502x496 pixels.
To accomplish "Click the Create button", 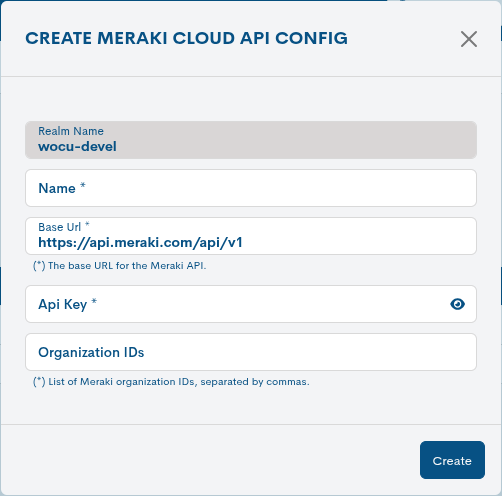I will pyautogui.click(x=452, y=460).
